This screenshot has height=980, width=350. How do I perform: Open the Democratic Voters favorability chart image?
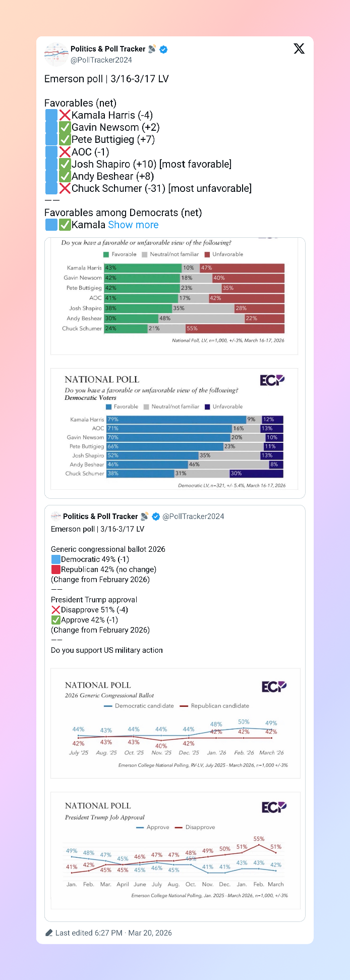pyautogui.click(x=174, y=429)
